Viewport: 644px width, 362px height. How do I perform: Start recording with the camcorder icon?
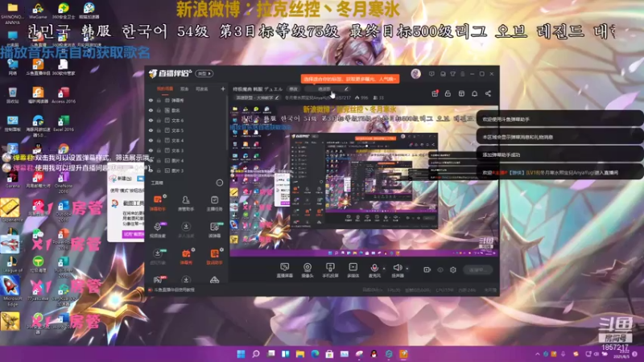click(427, 269)
